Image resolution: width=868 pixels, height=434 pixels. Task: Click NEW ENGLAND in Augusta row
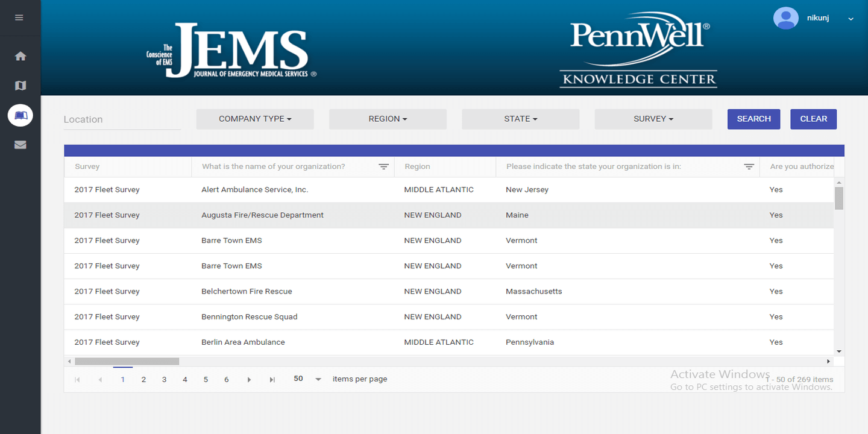(433, 215)
